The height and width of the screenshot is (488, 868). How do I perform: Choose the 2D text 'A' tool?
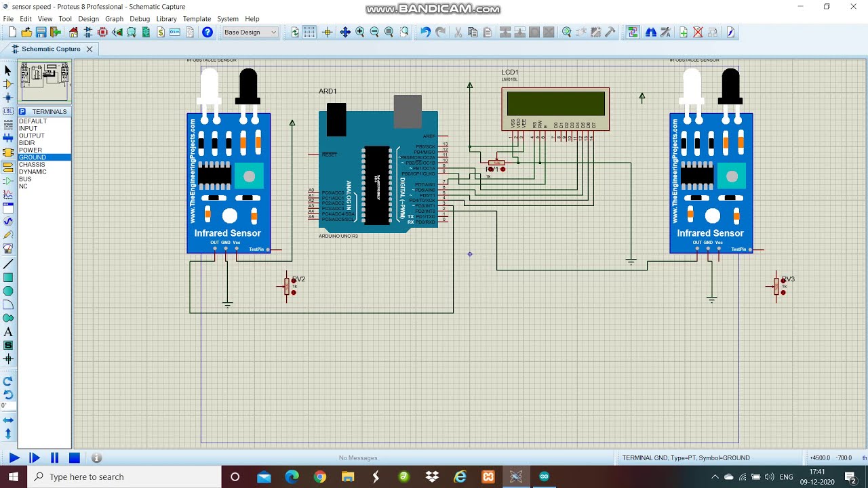pos(8,332)
